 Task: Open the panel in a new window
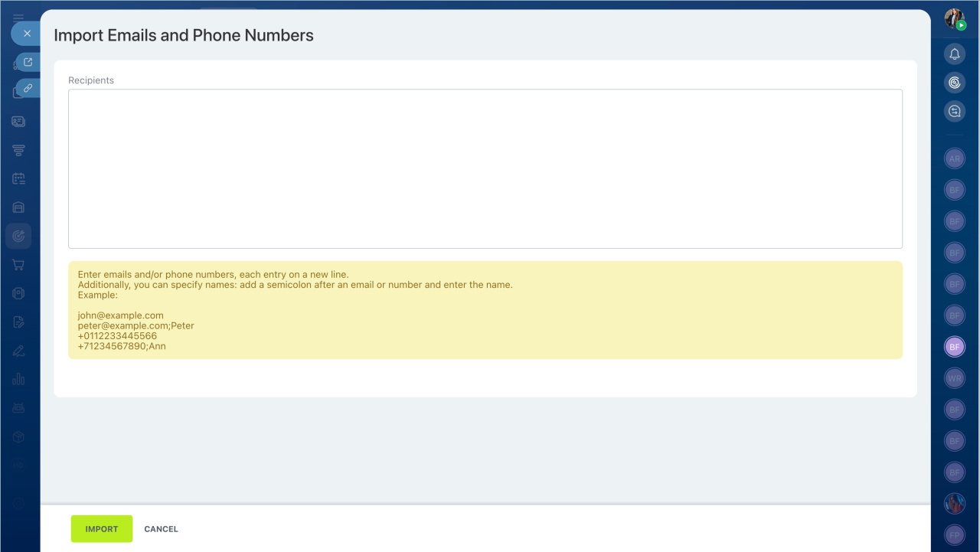(28, 62)
